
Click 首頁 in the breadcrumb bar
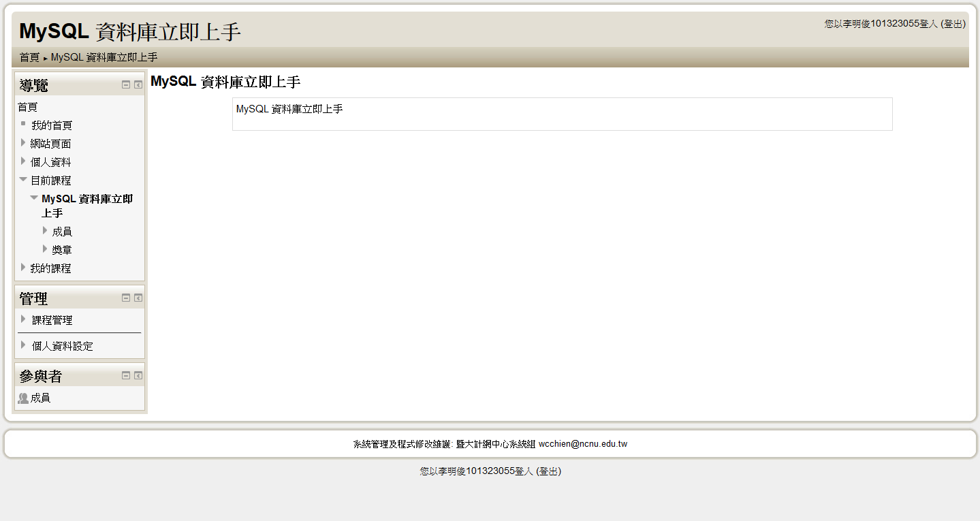[x=29, y=57]
